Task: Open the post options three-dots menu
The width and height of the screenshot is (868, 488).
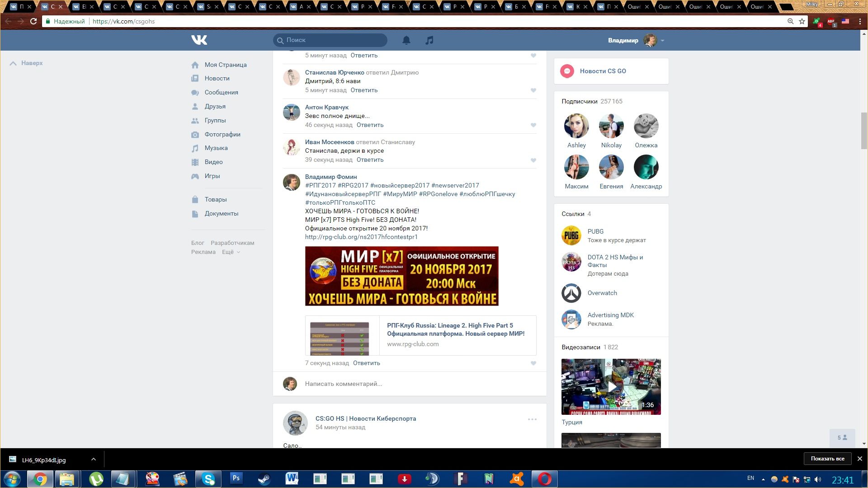Action: click(532, 419)
